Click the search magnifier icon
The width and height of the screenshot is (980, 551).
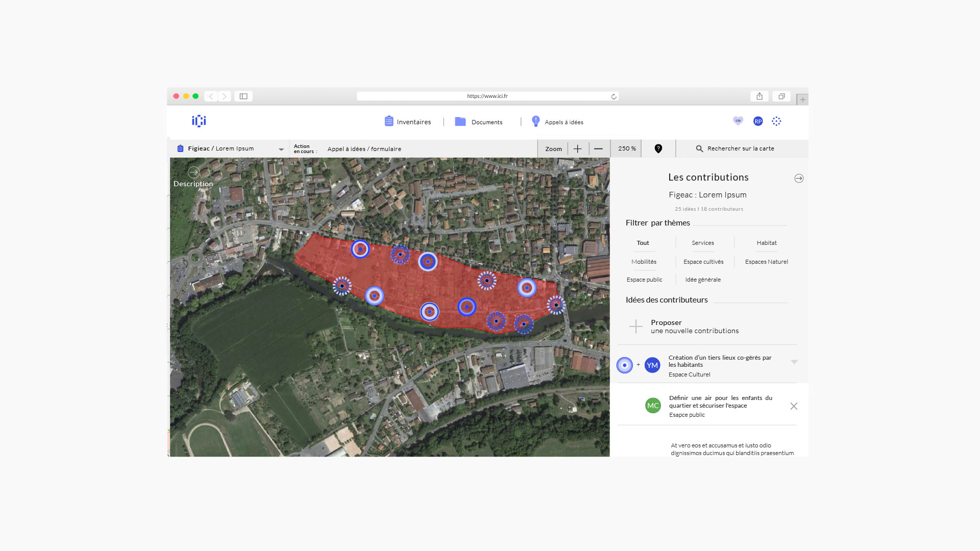pyautogui.click(x=699, y=148)
